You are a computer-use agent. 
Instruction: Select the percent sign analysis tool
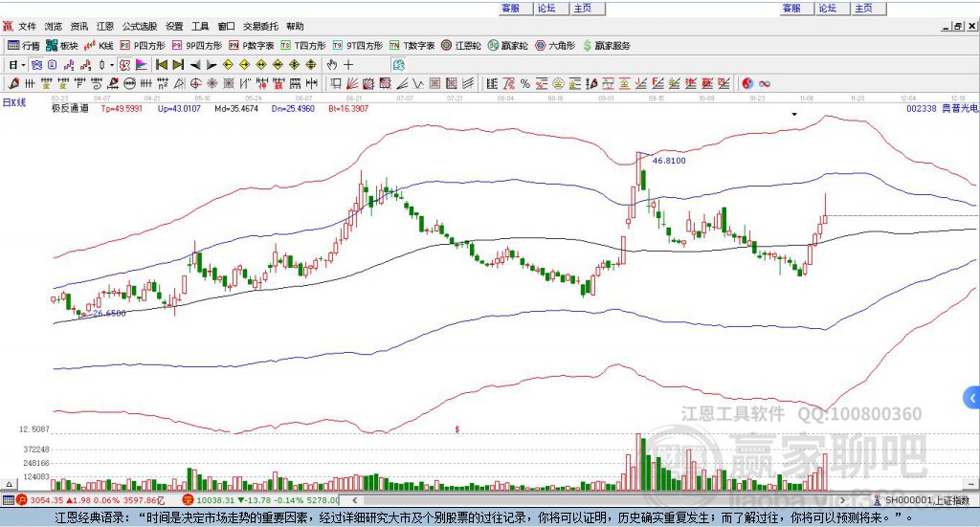[x=525, y=83]
